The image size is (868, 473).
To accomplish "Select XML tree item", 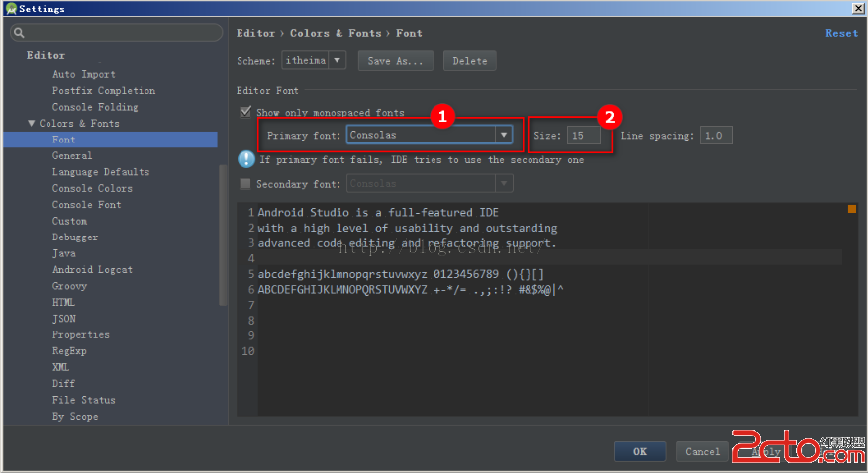I will click(x=60, y=367).
